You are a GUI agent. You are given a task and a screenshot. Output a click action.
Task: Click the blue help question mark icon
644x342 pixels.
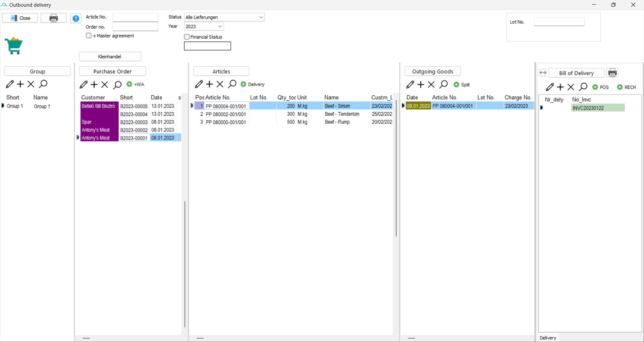[76, 18]
